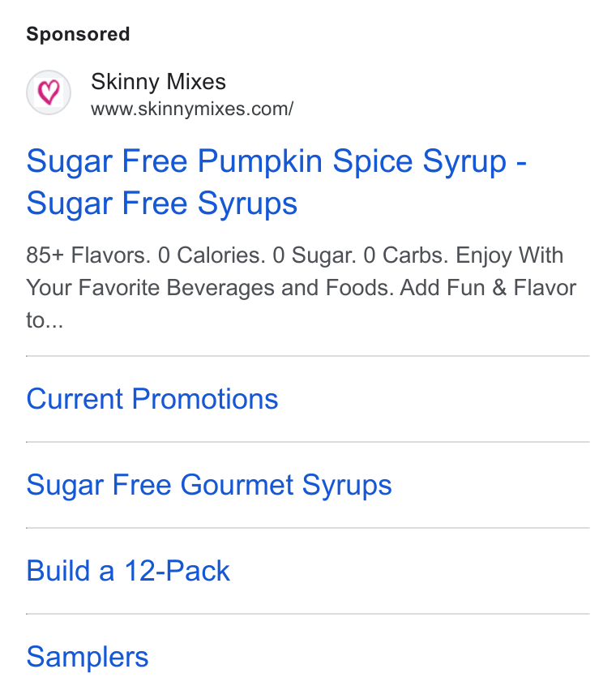616x699 pixels.
Task: Click the 85+ Flavors description text
Action: pos(88,255)
